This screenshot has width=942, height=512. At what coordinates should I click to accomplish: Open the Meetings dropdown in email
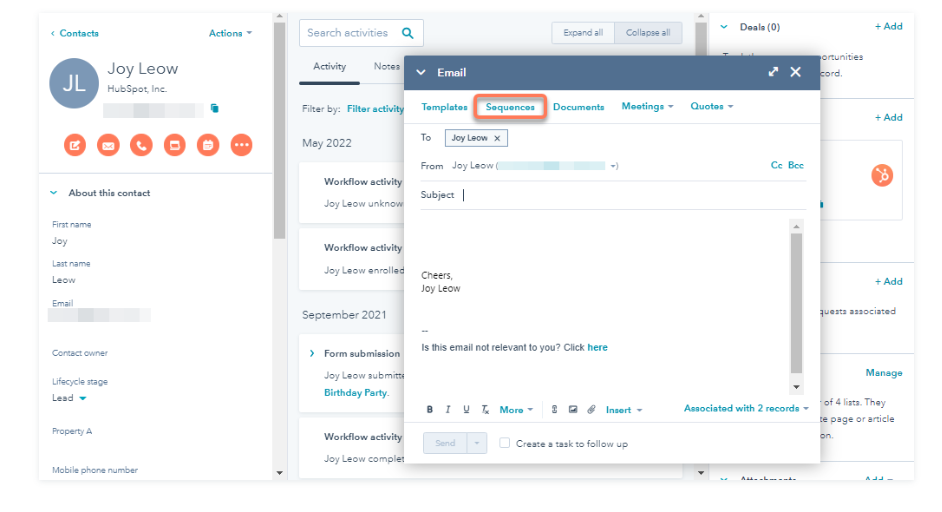click(x=647, y=106)
